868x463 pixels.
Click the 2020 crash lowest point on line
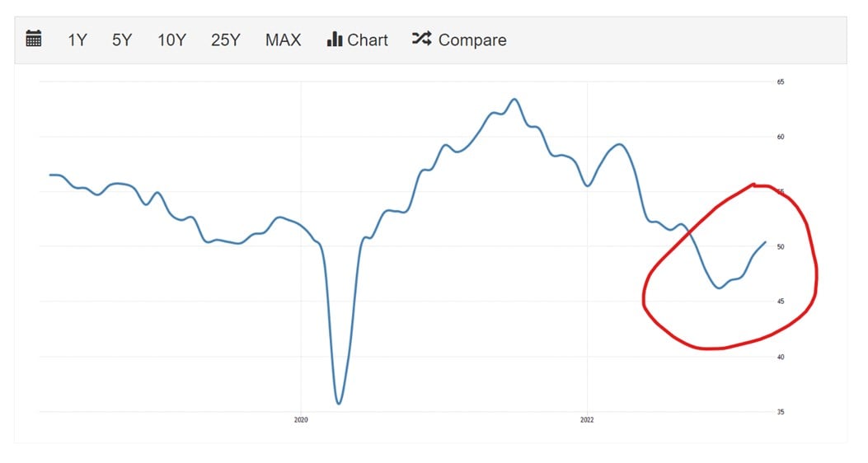(339, 403)
